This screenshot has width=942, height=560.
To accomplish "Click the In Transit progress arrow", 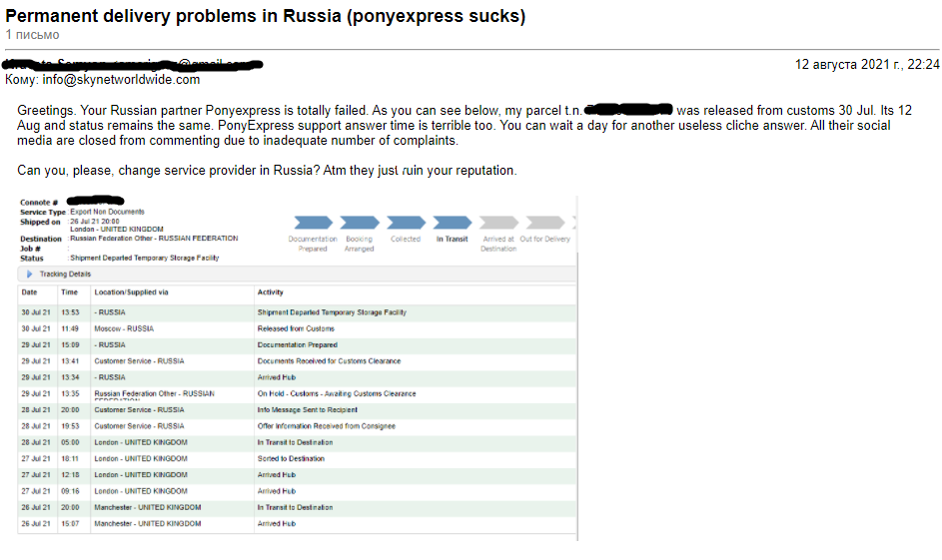I will pos(452,223).
